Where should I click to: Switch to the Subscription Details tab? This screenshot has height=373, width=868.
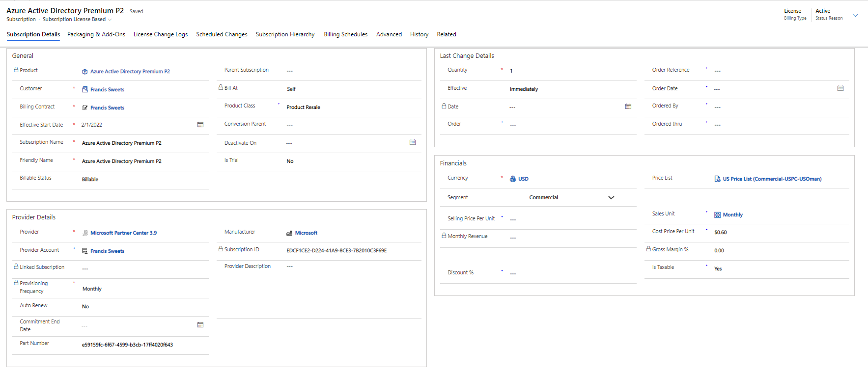point(33,34)
